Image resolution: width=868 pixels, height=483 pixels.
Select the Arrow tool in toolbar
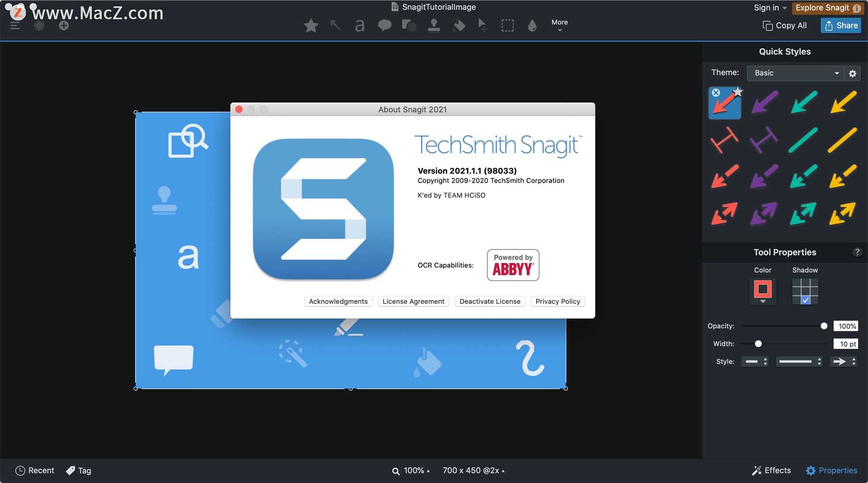pyautogui.click(x=335, y=26)
